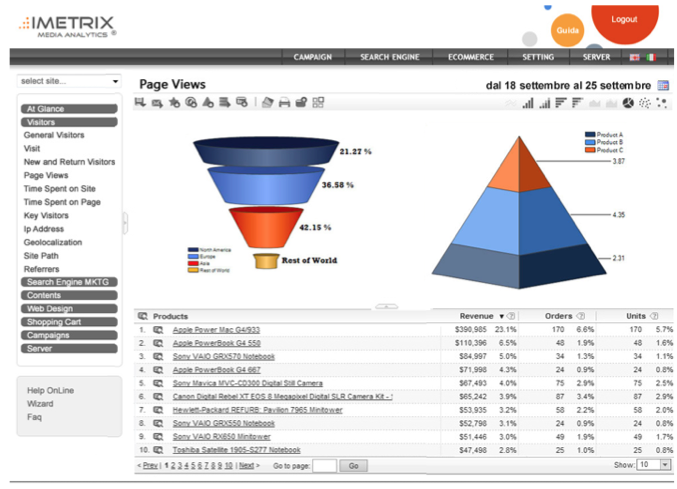
Task: Open the ECOMMERCE top menu
Action: [471, 57]
